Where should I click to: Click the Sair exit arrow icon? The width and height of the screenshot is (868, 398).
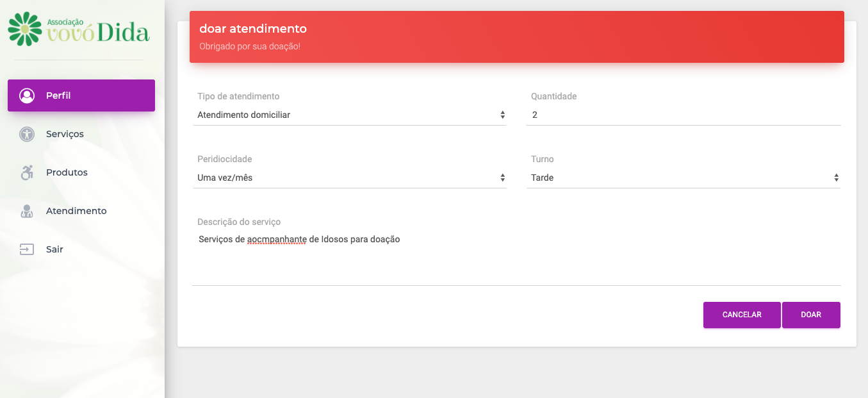point(27,249)
